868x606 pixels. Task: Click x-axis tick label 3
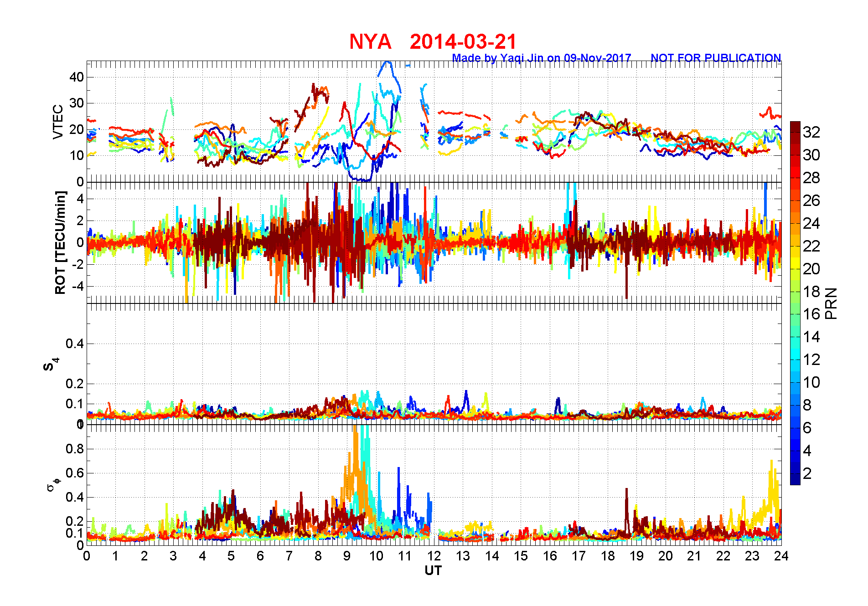click(x=173, y=556)
